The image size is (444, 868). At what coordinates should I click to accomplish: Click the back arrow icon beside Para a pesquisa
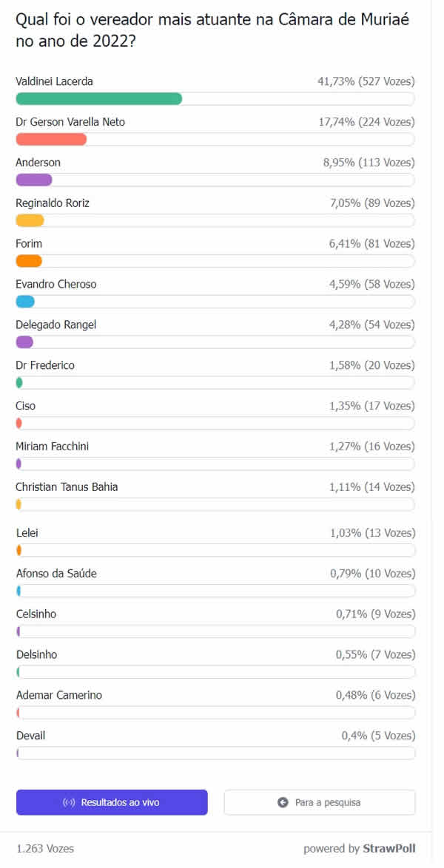(283, 802)
